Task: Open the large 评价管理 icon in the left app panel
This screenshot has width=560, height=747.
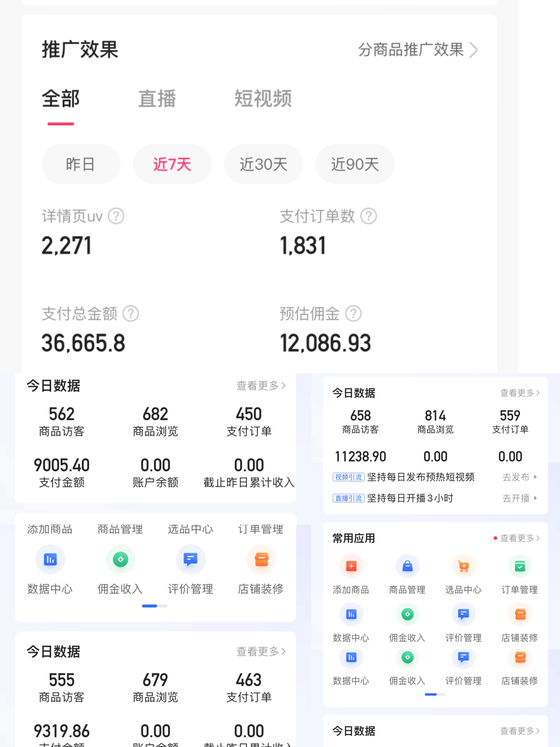Action: [x=191, y=560]
